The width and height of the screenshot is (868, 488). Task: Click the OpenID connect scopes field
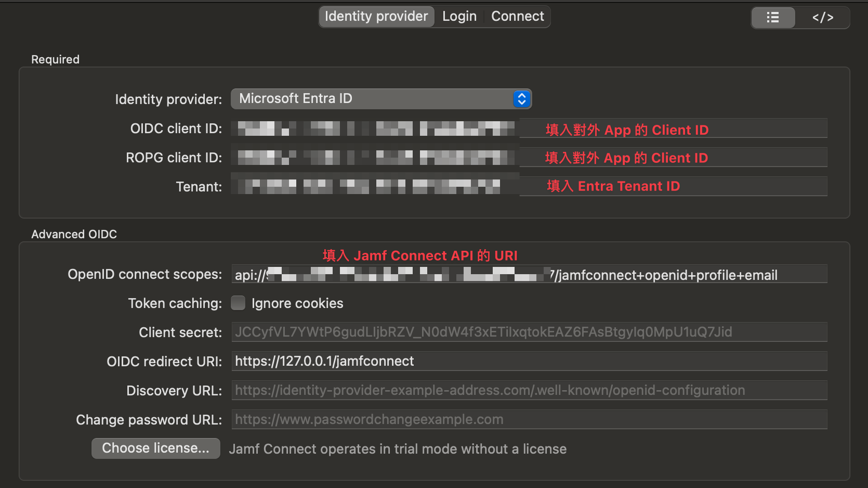pyautogui.click(x=529, y=275)
